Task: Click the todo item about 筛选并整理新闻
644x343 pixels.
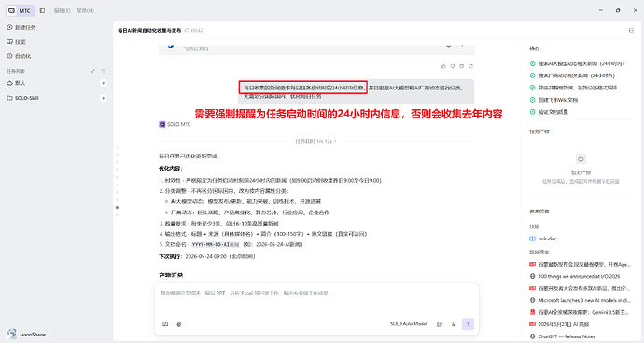Action: (573, 88)
